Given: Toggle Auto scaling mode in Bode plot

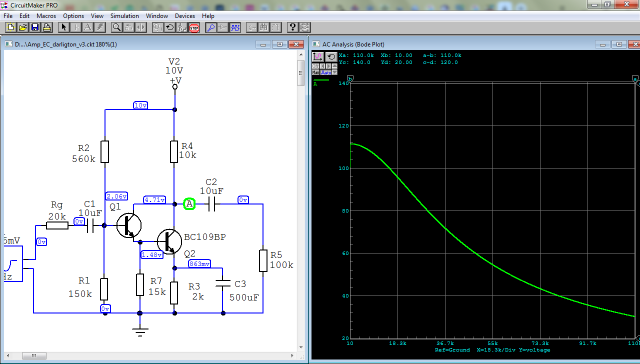Looking at the screenshot, I should (326, 72).
